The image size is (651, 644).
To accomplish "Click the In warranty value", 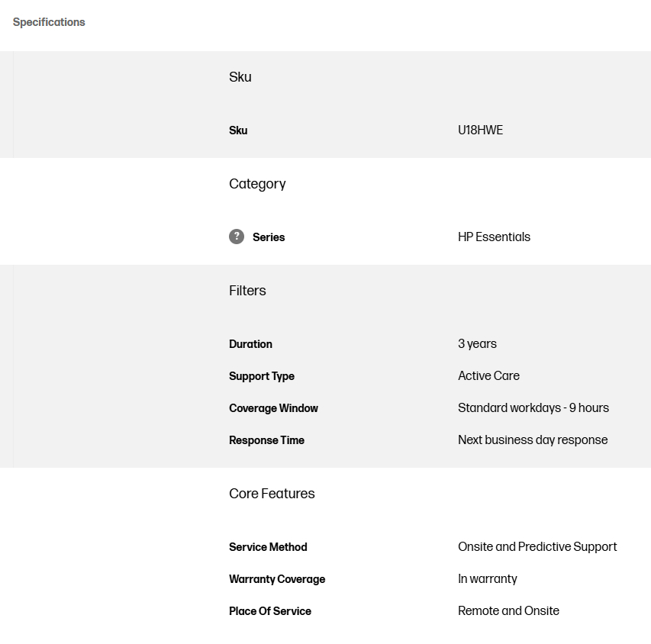I will (x=488, y=579).
